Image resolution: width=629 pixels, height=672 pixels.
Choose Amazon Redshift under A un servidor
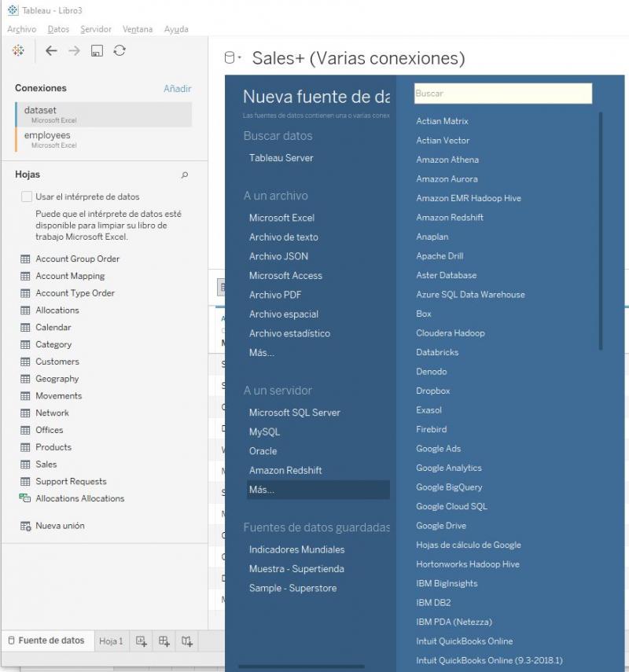pos(285,470)
